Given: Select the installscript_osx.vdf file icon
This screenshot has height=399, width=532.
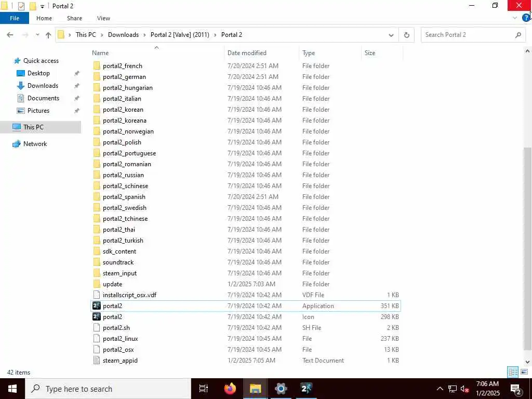Looking at the screenshot, I should [97, 295].
